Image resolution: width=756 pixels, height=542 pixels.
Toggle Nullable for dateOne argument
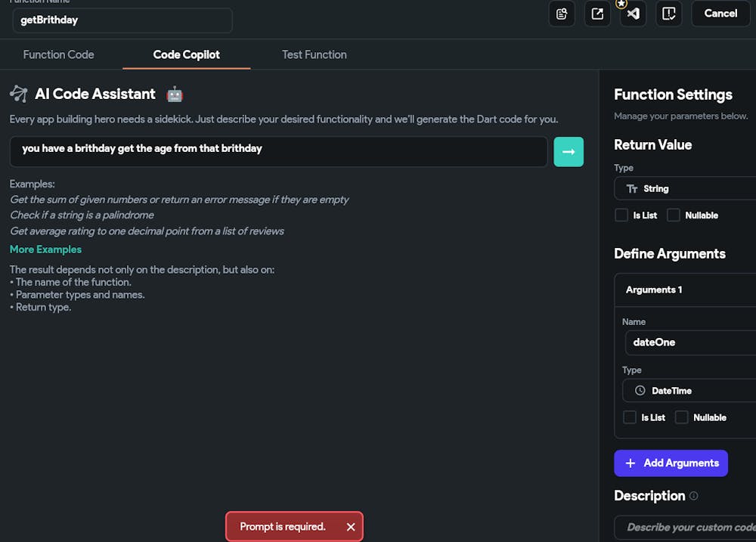pyautogui.click(x=681, y=417)
